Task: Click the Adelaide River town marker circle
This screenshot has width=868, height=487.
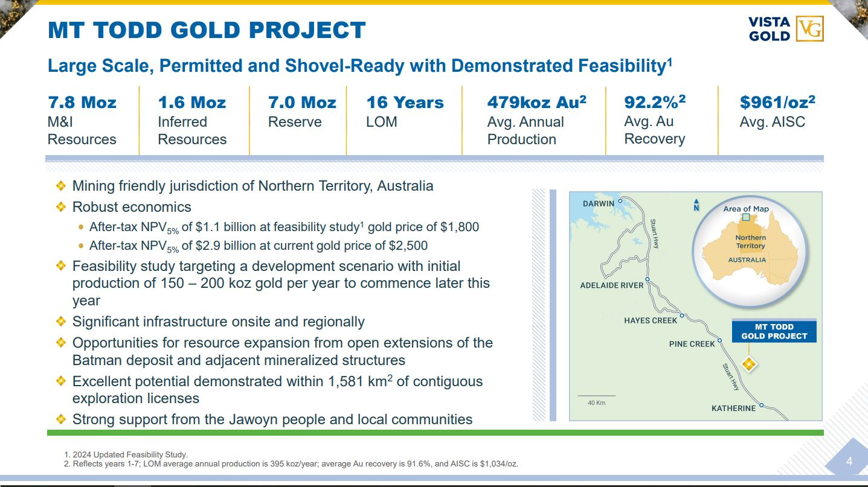Action: pyautogui.click(x=647, y=279)
